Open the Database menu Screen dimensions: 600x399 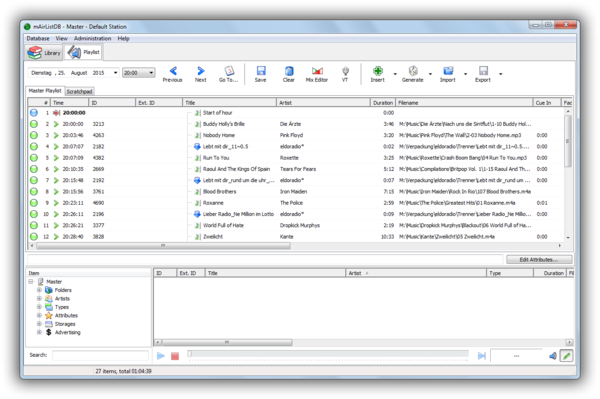38,38
